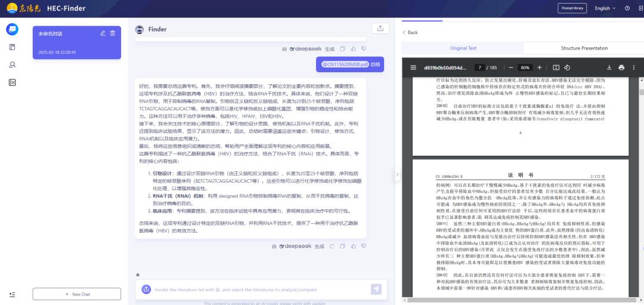Open the Prompt library
This screenshot has width=644, height=305.
point(571,8)
